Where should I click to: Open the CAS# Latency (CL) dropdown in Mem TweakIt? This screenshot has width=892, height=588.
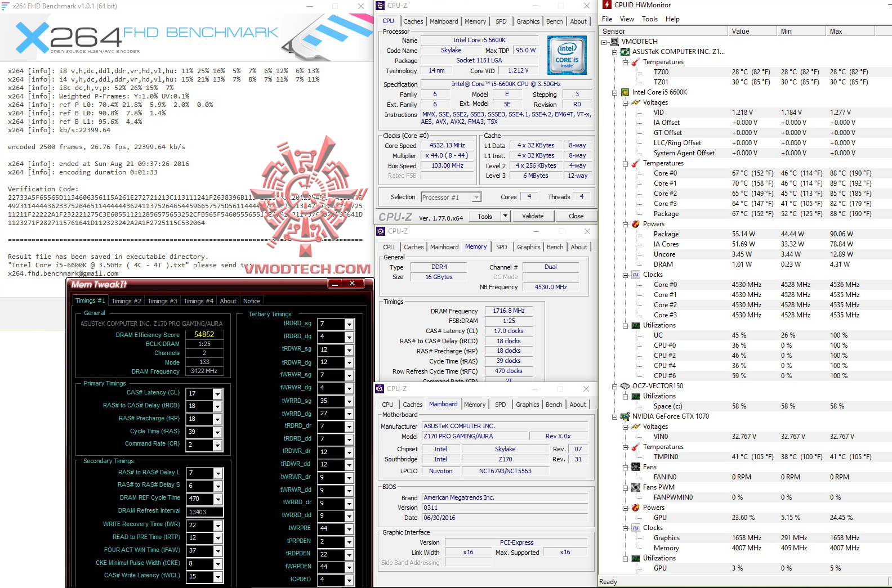[x=217, y=394]
